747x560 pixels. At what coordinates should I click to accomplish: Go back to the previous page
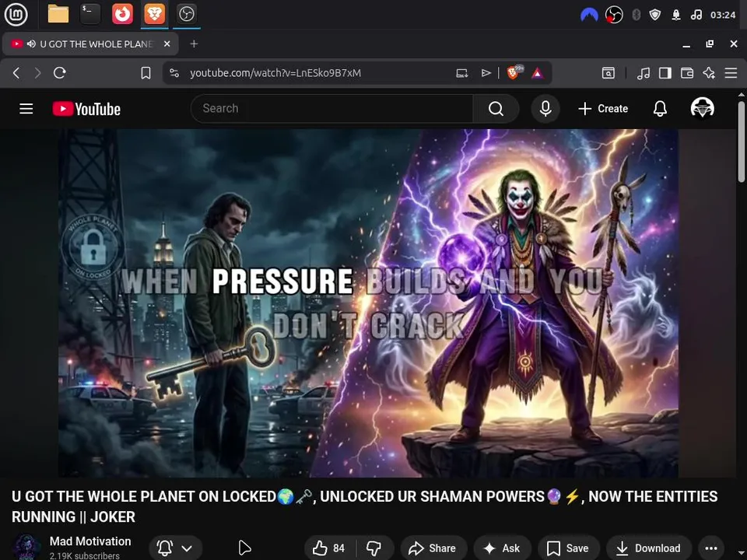pos(16,73)
